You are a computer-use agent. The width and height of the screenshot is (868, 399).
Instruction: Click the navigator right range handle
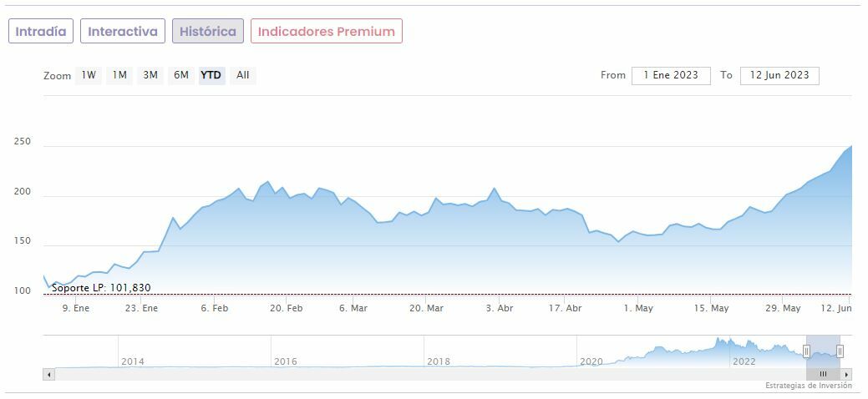click(x=840, y=351)
